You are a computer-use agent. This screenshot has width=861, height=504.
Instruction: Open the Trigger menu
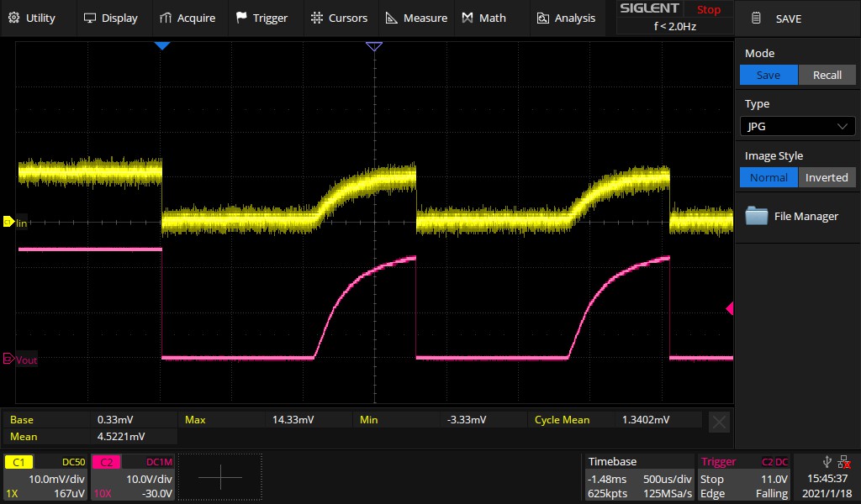pos(262,18)
